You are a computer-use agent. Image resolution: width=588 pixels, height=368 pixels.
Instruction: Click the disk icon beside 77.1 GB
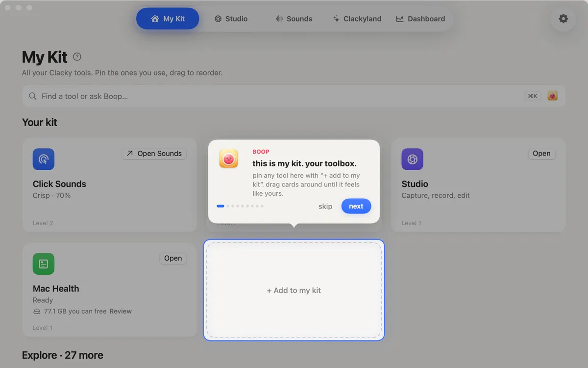coord(37,311)
